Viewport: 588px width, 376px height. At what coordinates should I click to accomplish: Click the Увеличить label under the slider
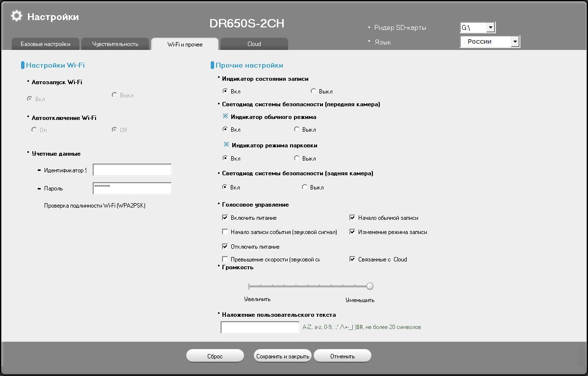click(257, 299)
